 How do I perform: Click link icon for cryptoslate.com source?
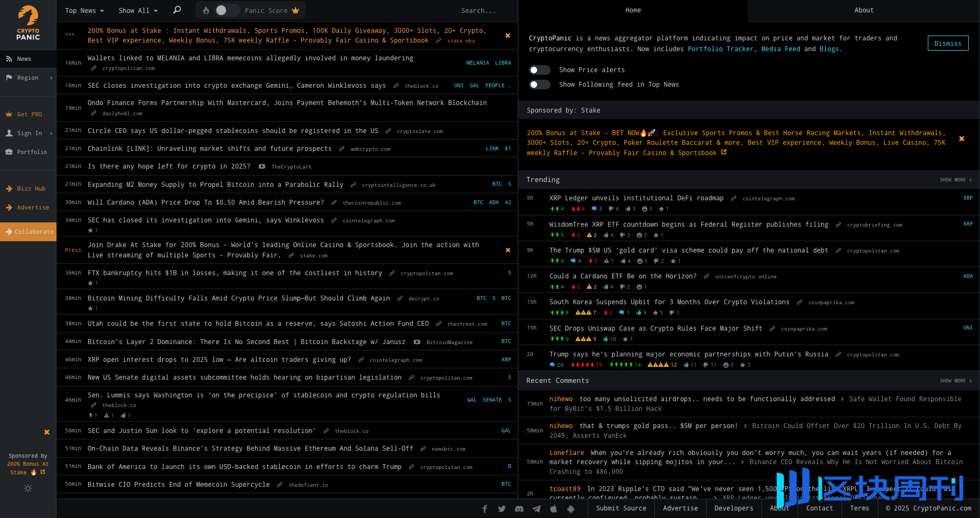[388, 131]
